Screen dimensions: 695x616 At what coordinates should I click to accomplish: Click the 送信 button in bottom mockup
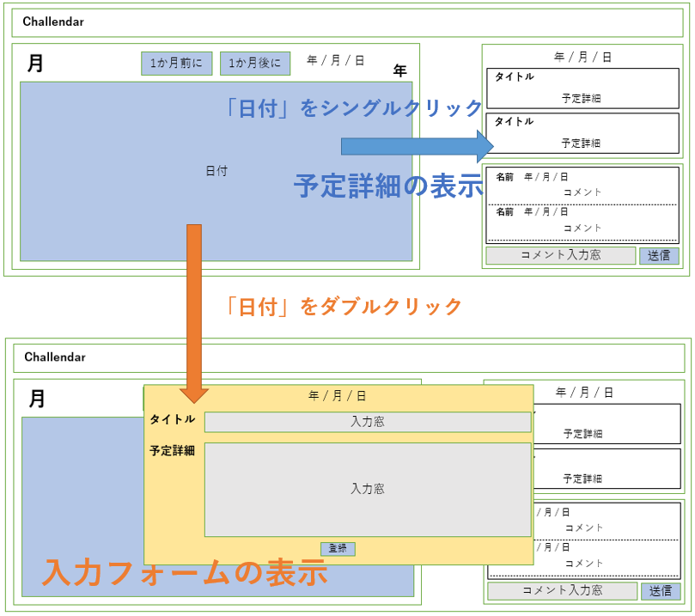(x=661, y=591)
